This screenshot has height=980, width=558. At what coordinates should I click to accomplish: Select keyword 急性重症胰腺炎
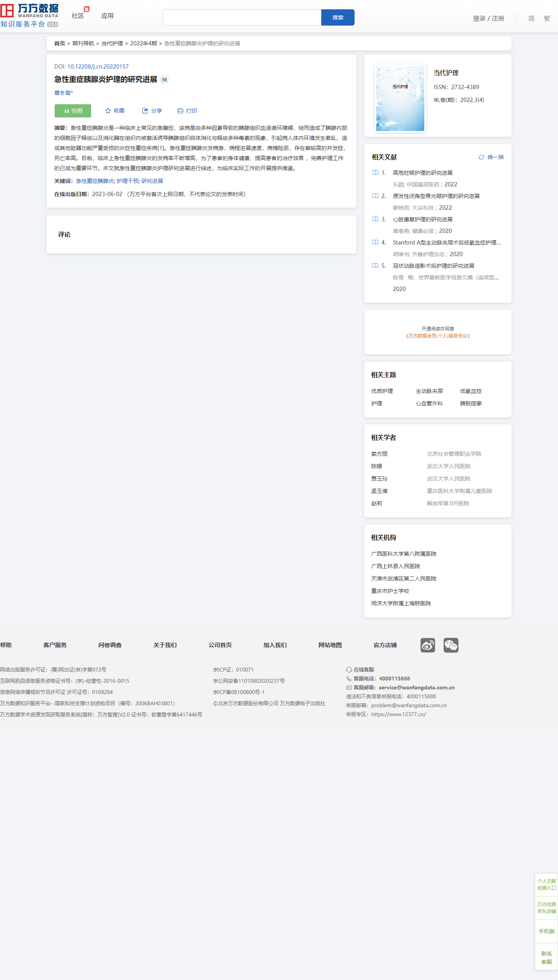point(95,181)
